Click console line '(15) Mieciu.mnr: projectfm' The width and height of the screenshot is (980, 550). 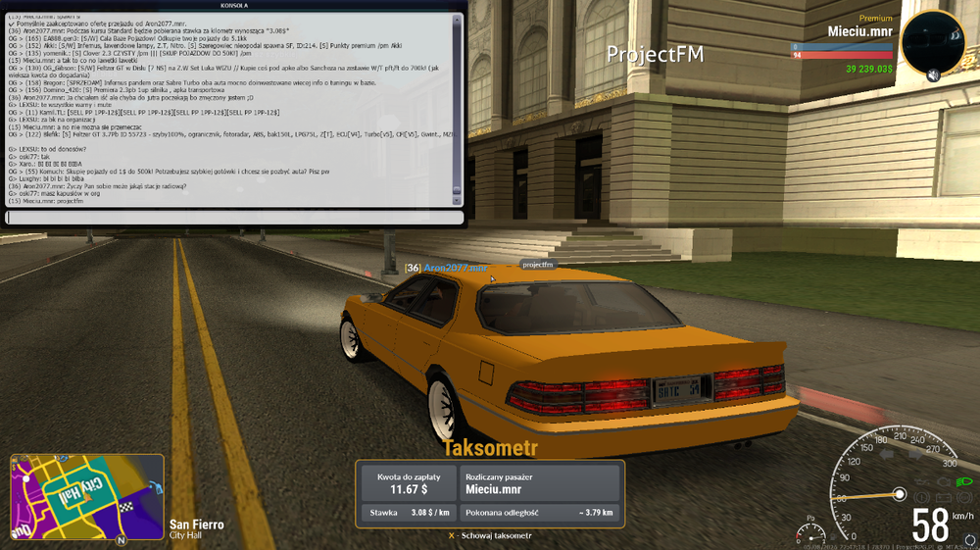(46, 201)
